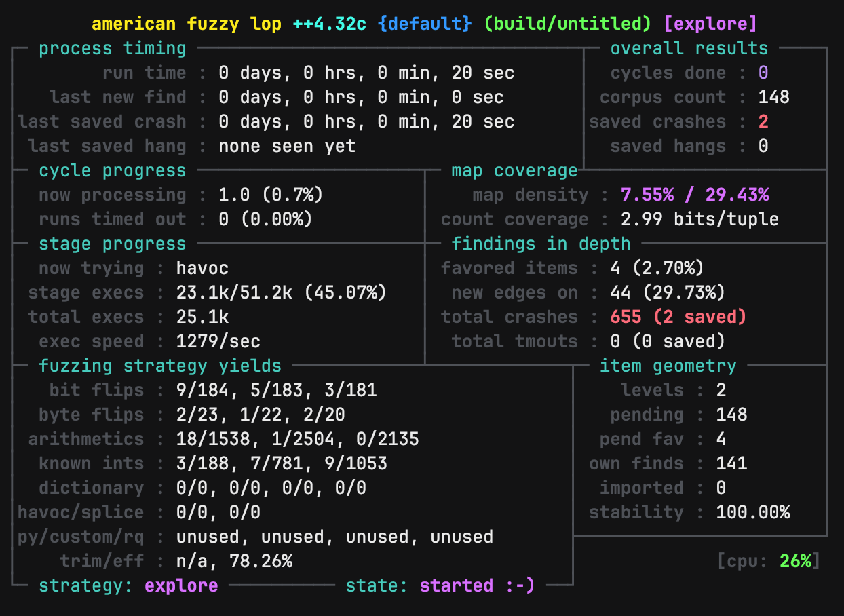Click the 'stage progress' section header
This screenshot has width=844, height=616.
(112, 244)
